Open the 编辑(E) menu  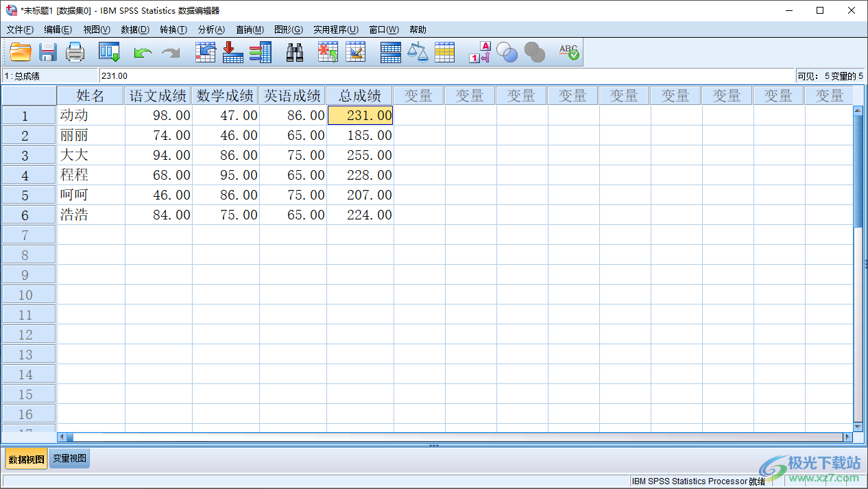[x=58, y=29]
